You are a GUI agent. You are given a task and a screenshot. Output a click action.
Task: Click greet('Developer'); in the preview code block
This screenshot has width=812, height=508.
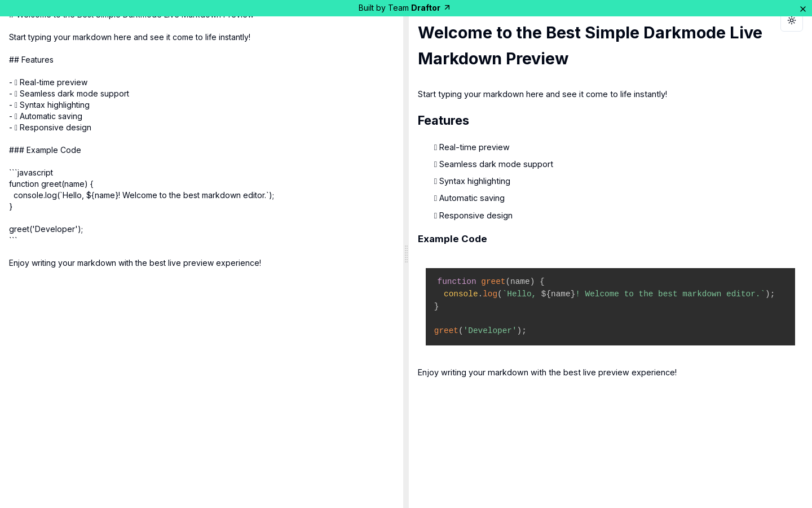click(480, 331)
